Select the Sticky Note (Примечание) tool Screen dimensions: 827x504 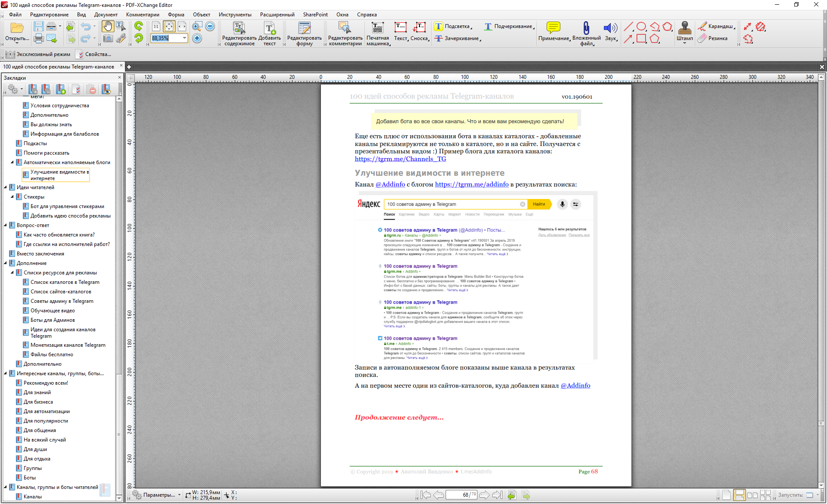pyautogui.click(x=553, y=31)
